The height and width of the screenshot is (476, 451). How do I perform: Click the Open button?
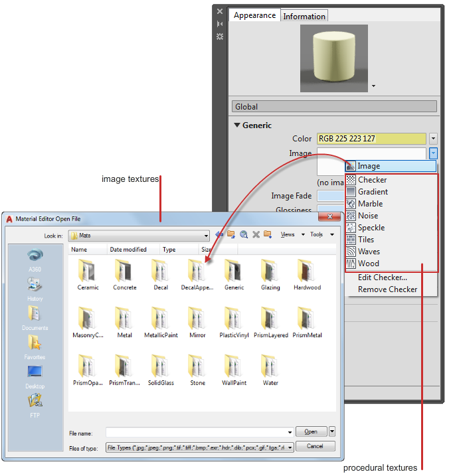311,432
